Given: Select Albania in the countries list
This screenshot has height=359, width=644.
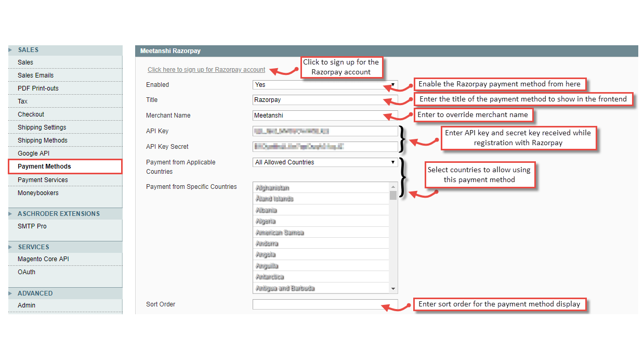Looking at the screenshot, I should pos(321,210).
